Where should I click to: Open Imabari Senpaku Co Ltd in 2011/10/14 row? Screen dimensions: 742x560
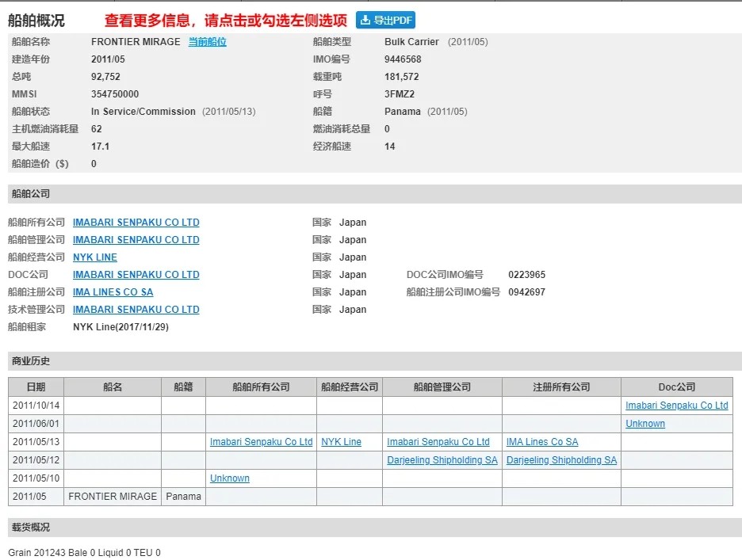click(677, 406)
